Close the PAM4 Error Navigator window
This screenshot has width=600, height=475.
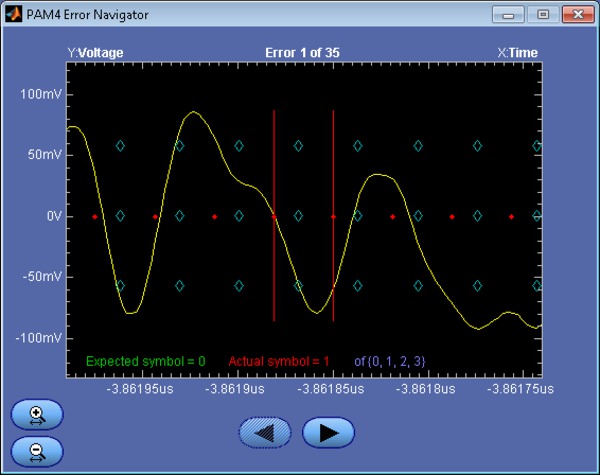[x=576, y=15]
